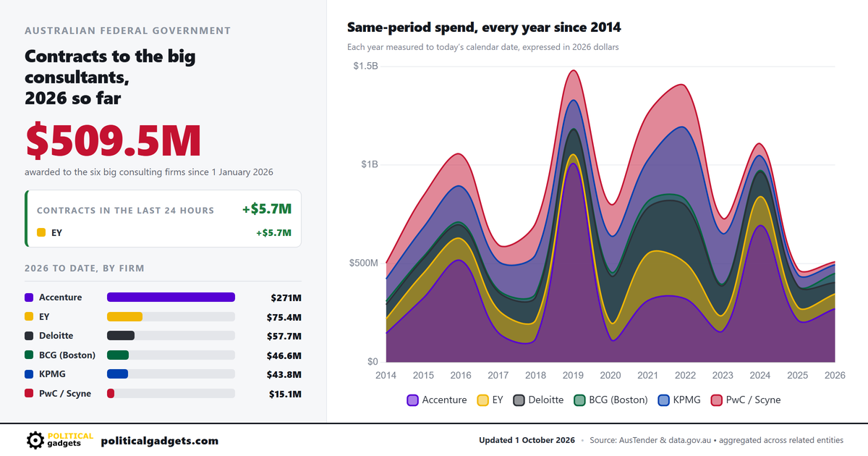868x456 pixels.
Task: Click the 2019 x-axis label
Action: coord(573,376)
